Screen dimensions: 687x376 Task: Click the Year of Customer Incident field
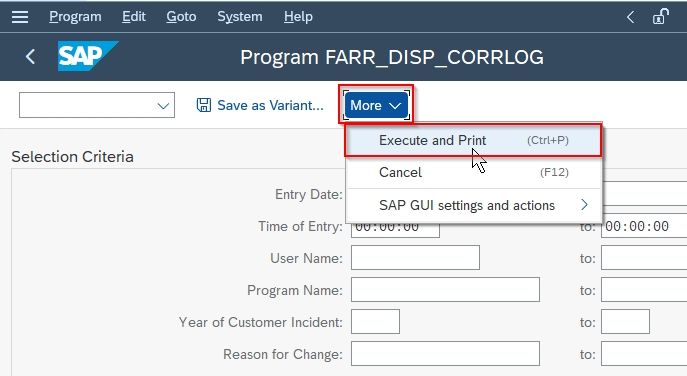tap(375, 322)
